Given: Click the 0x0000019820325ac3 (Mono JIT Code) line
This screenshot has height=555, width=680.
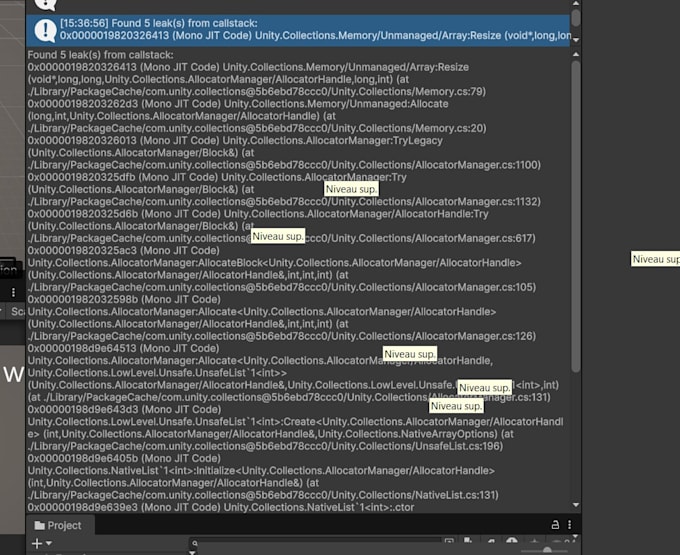Looking at the screenshot, I should [x=124, y=251].
